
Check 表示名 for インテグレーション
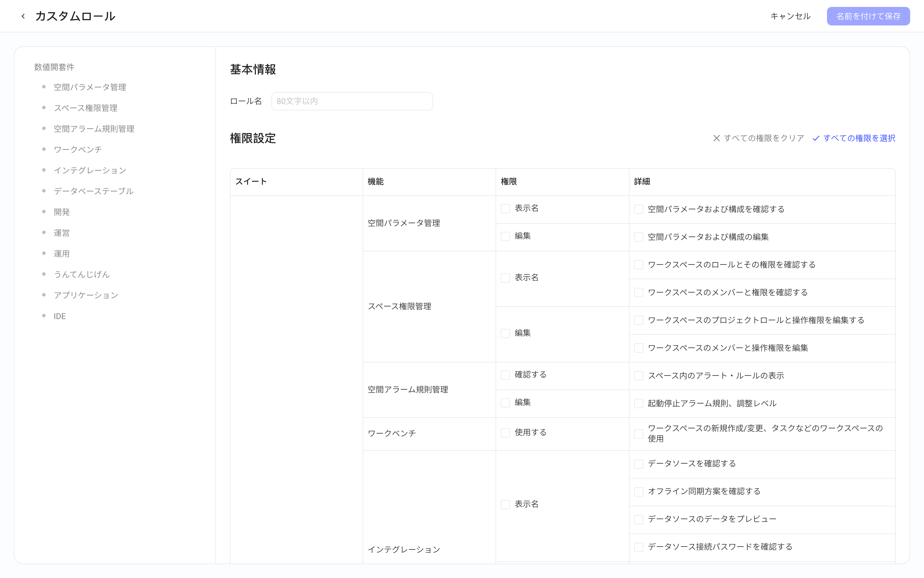[505, 505]
